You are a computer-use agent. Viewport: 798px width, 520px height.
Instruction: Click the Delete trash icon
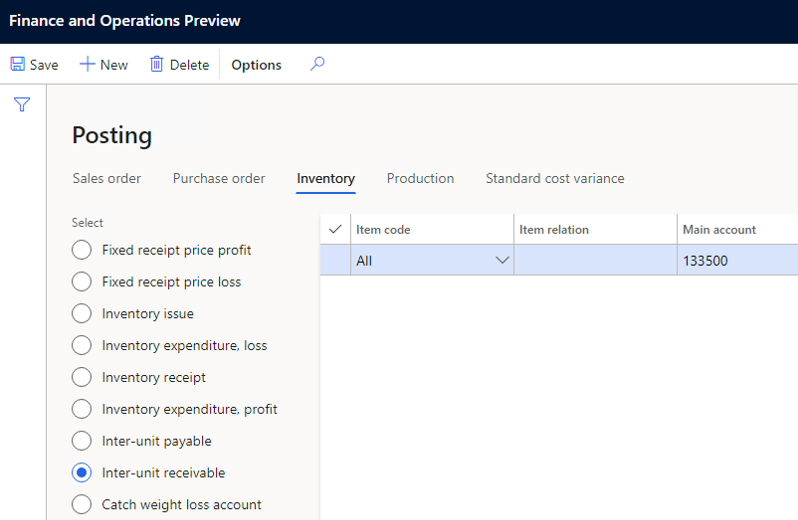tap(157, 65)
